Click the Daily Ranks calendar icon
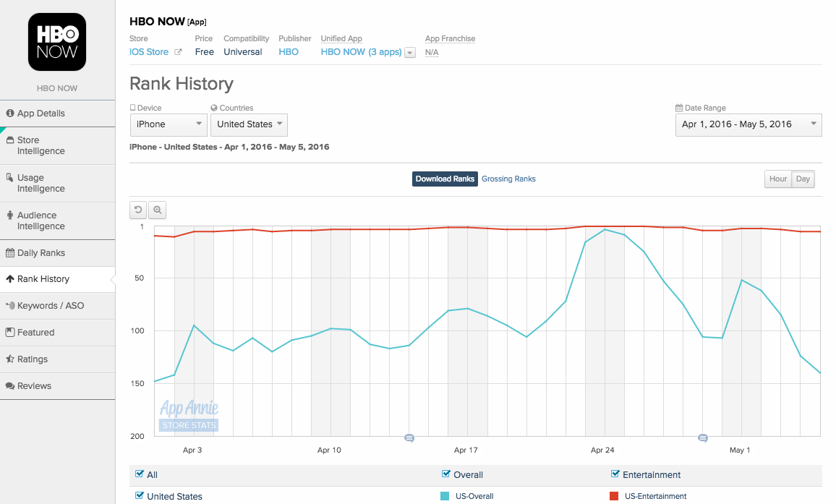The width and height of the screenshot is (836, 504). point(9,253)
